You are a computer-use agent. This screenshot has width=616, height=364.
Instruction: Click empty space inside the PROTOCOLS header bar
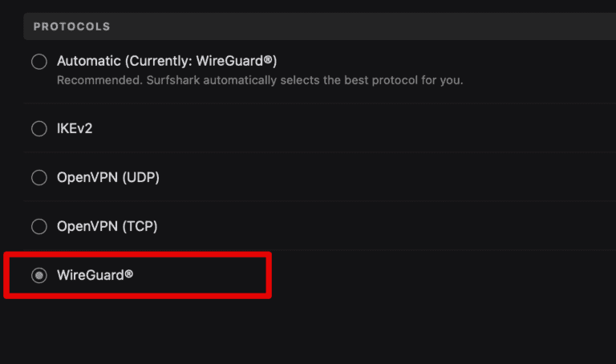click(x=361, y=26)
